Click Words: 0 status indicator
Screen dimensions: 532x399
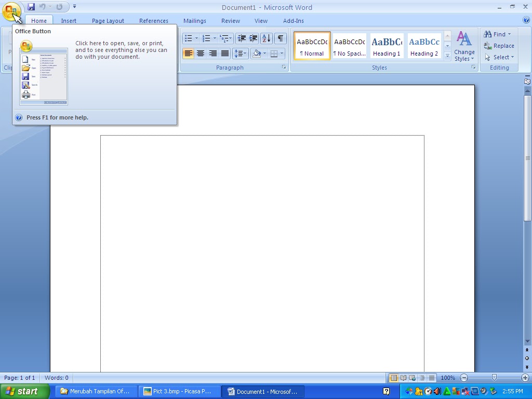coord(56,378)
